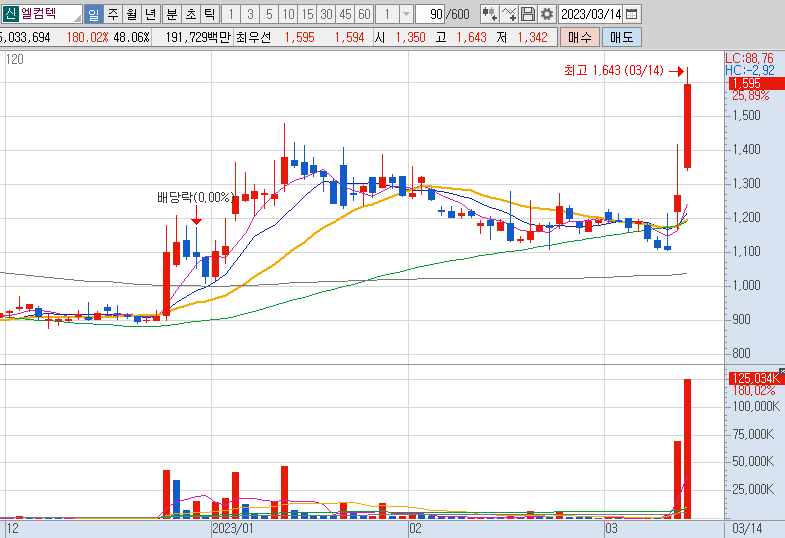This screenshot has width=785, height=538.
Task: Click the 최우선 label in quote bar
Action: point(253,38)
